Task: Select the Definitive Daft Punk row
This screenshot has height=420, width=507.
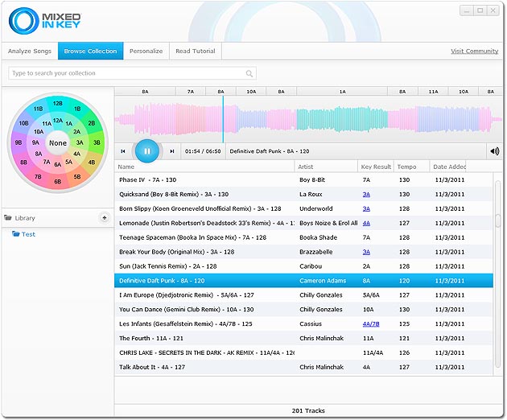Action: coord(303,281)
